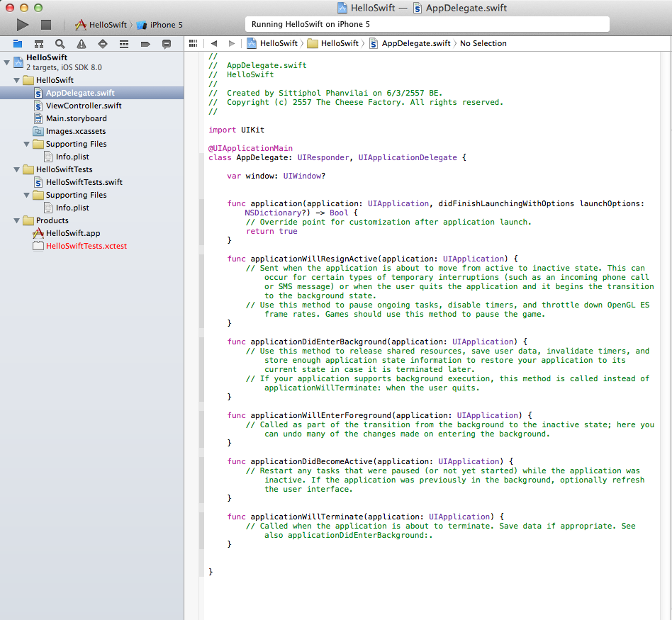Show the Project navigator
Screen dimensions: 672x620
coord(18,44)
